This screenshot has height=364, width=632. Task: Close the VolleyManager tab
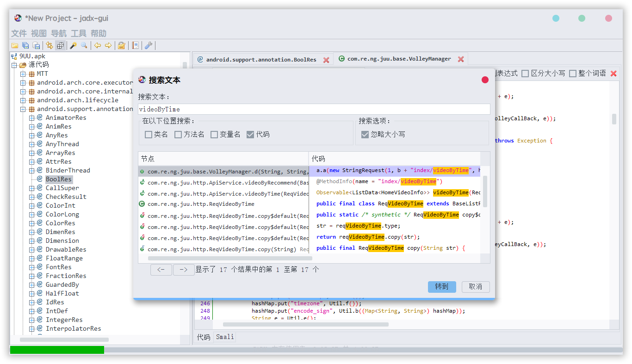pos(461,59)
